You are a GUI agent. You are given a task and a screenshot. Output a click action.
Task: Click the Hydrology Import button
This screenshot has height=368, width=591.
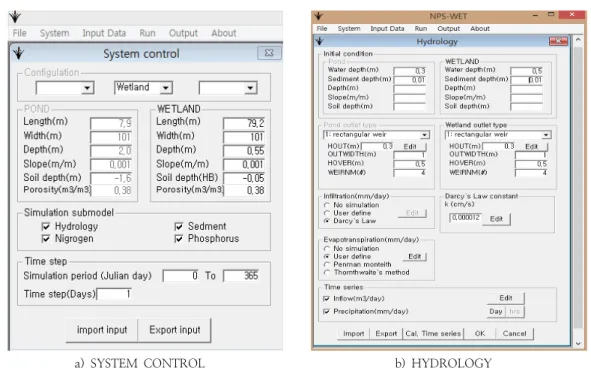click(354, 334)
